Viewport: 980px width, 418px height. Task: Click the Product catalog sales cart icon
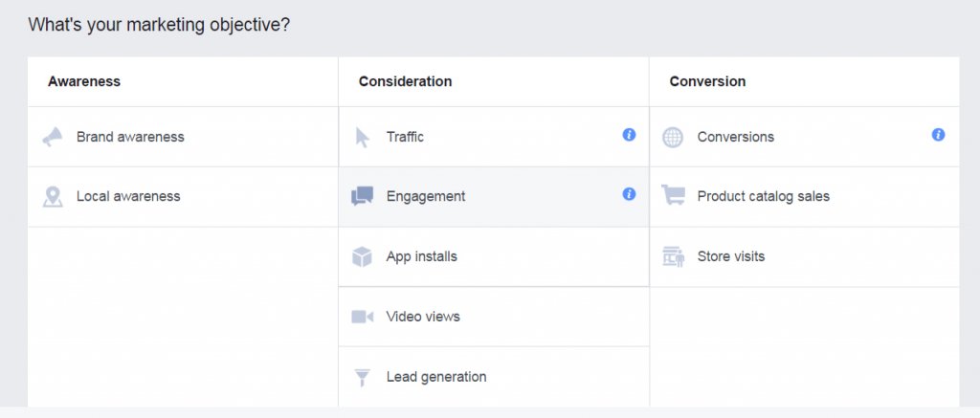(x=673, y=195)
